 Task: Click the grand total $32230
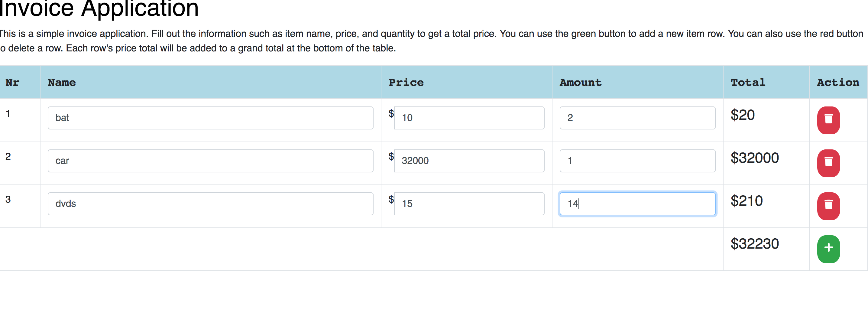click(x=754, y=243)
